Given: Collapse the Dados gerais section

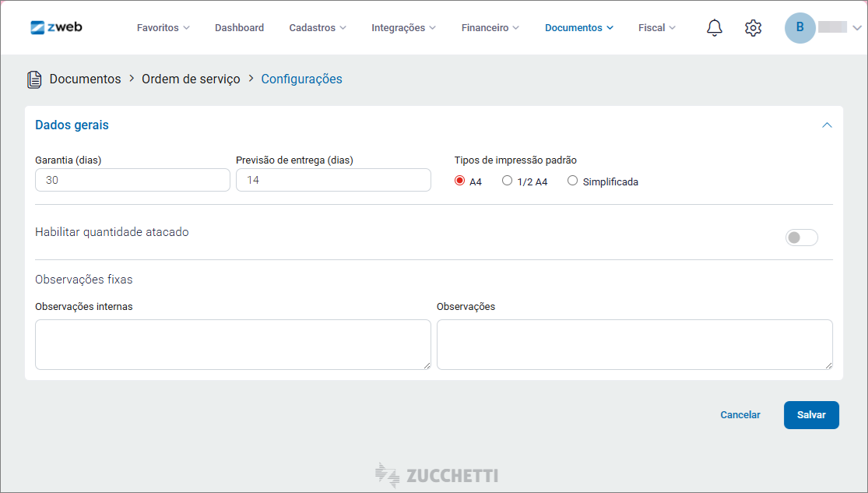Looking at the screenshot, I should click(827, 125).
